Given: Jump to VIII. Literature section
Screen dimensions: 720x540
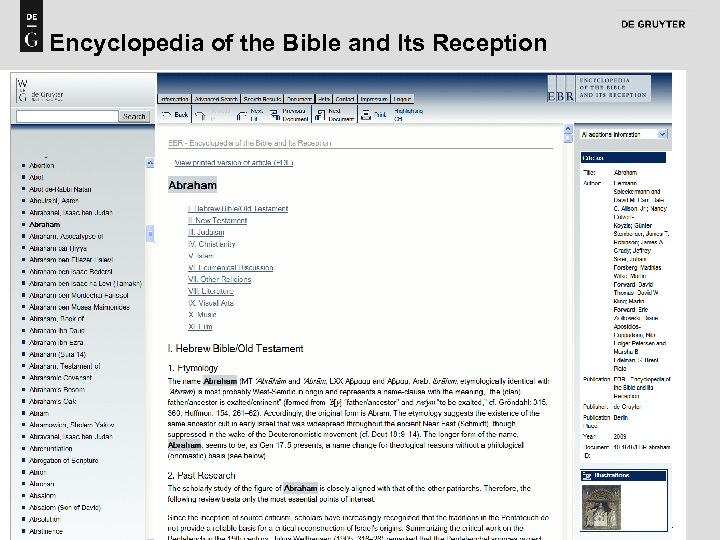Looking at the screenshot, I should click(x=211, y=291).
